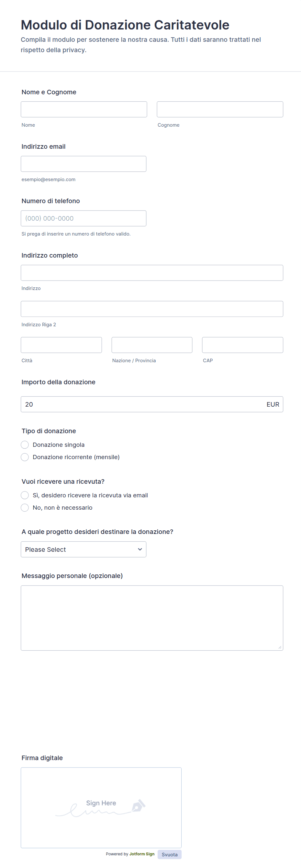Focus the Cognome last name field
Viewport: 301px width, 868px height.
pyautogui.click(x=220, y=110)
